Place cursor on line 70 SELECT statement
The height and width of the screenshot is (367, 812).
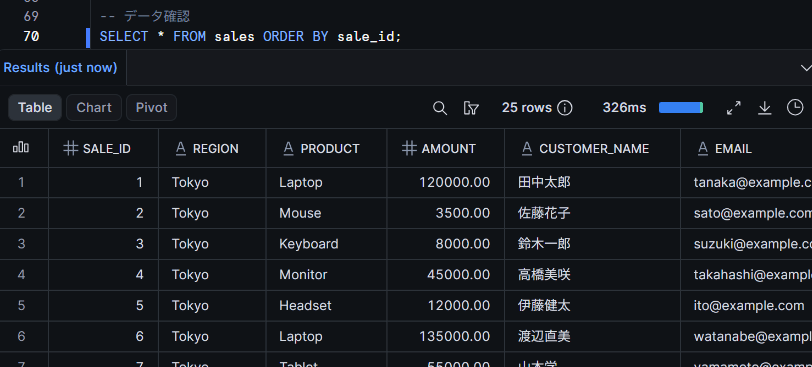(x=251, y=37)
